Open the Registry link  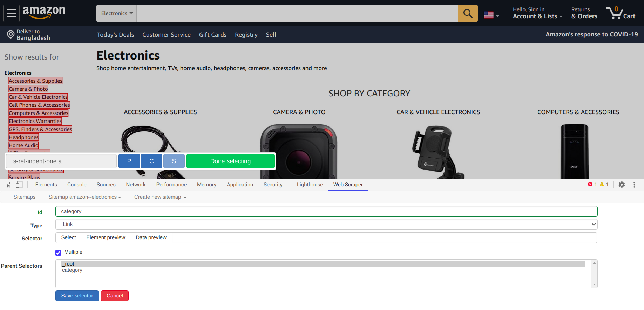[246, 35]
